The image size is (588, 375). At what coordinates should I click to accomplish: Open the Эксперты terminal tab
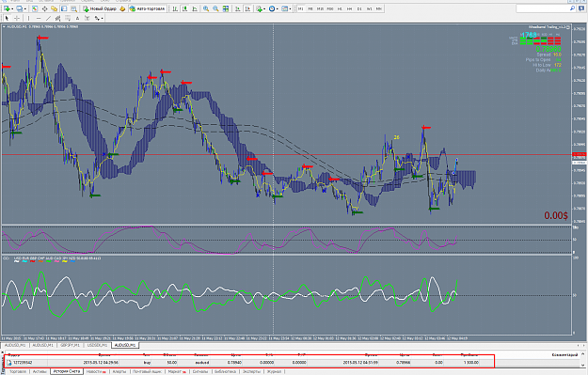[x=251, y=371]
